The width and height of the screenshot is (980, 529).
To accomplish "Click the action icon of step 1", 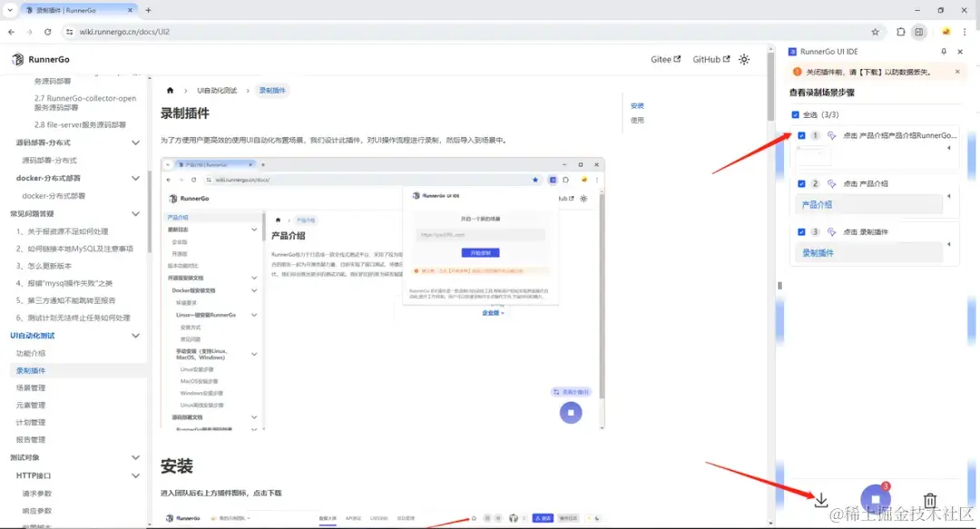I will [x=832, y=135].
